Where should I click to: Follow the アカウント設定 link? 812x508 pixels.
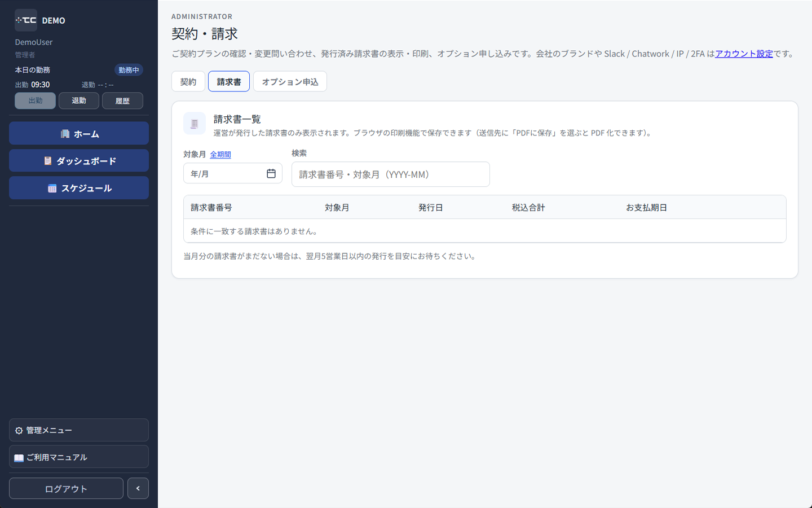click(744, 54)
